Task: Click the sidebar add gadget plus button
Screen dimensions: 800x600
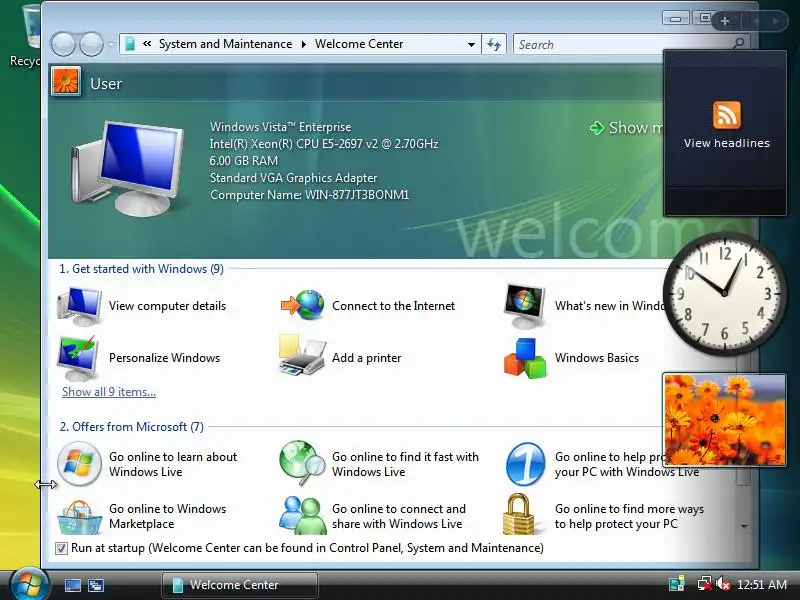Action: click(x=724, y=21)
